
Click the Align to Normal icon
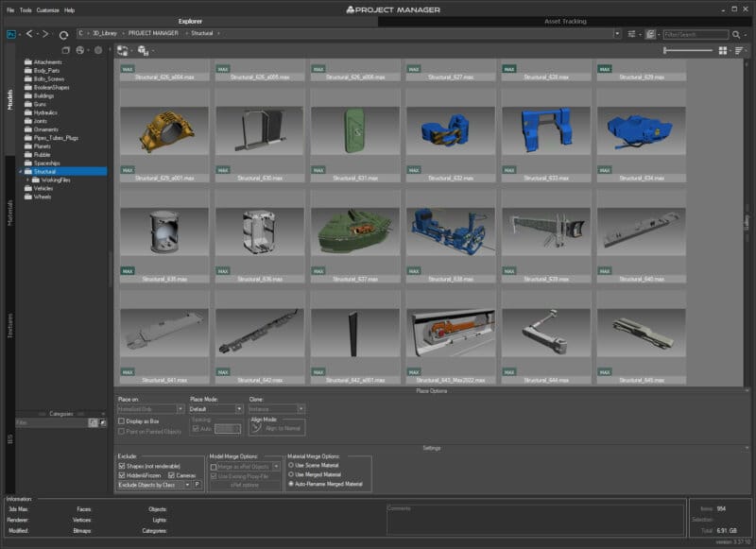256,428
